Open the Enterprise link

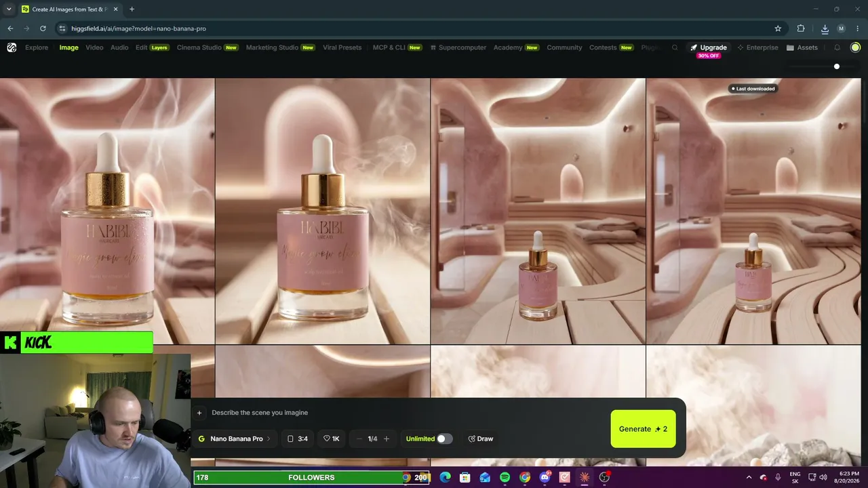[x=758, y=47]
